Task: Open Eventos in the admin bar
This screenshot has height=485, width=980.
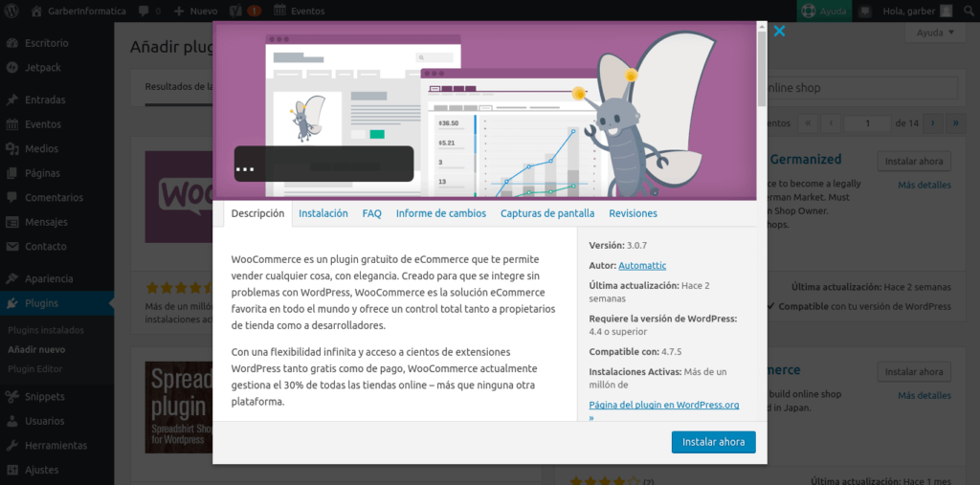Action: (x=300, y=11)
